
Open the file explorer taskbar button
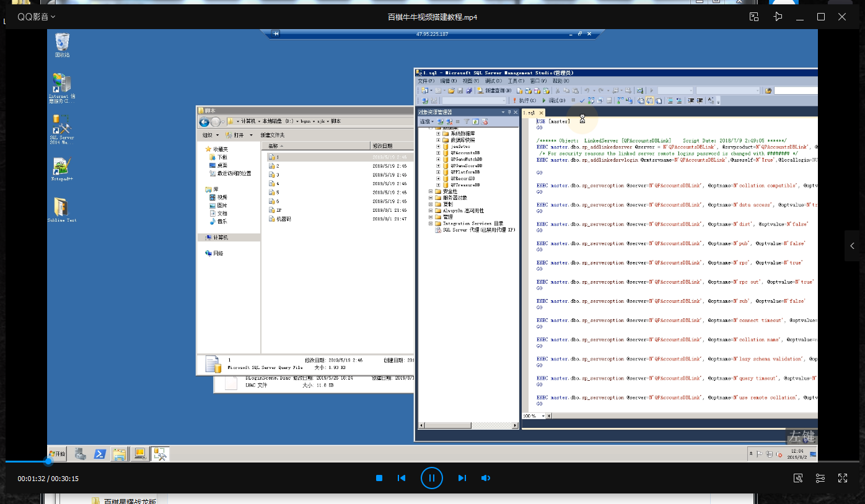coord(119,454)
